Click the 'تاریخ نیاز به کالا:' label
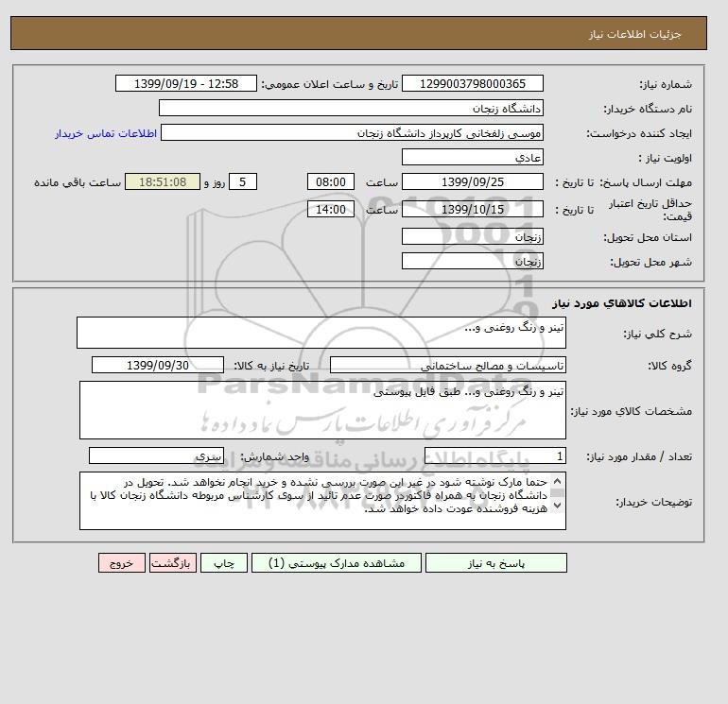 (x=271, y=366)
